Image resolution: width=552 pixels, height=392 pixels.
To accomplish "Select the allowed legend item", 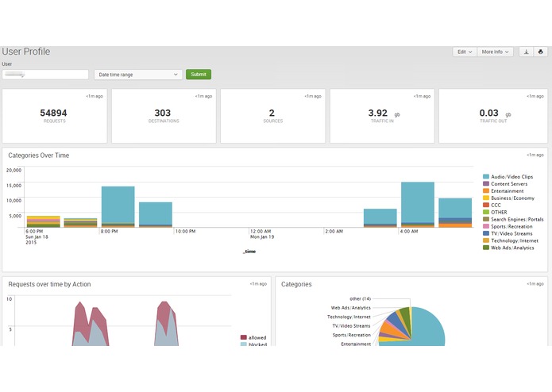I will 253,337.
